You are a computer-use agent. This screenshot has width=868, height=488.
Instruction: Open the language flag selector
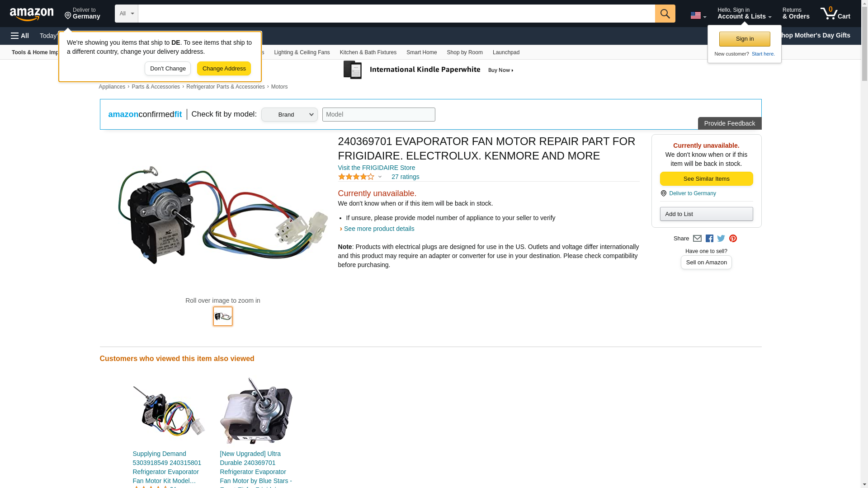pyautogui.click(x=698, y=15)
